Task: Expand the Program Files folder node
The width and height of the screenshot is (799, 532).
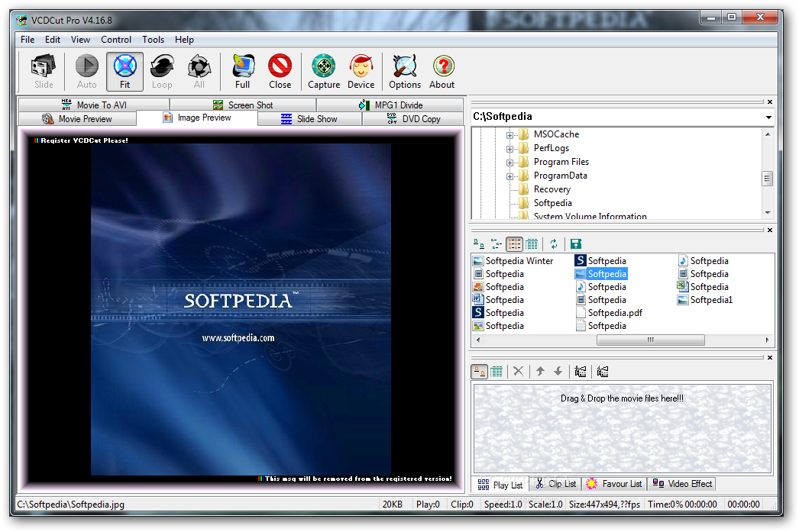Action: 509,163
